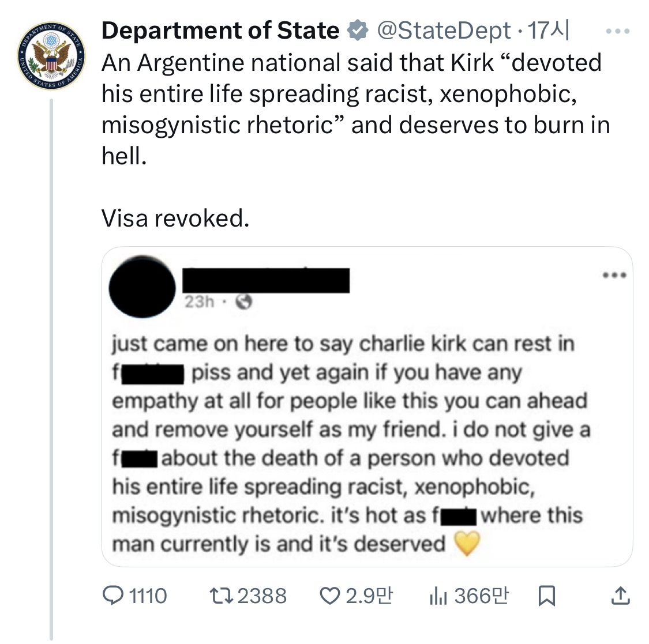Click the yellow heart emoji in quoted post
Image resolution: width=649 pixels, height=644 pixels.
[x=467, y=544]
